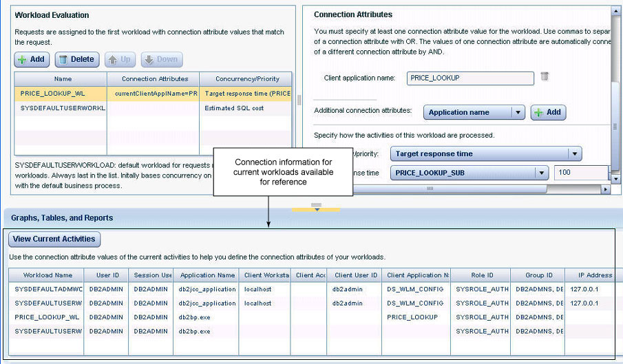Click the Add workload button
The image size is (623, 364).
click(x=32, y=60)
